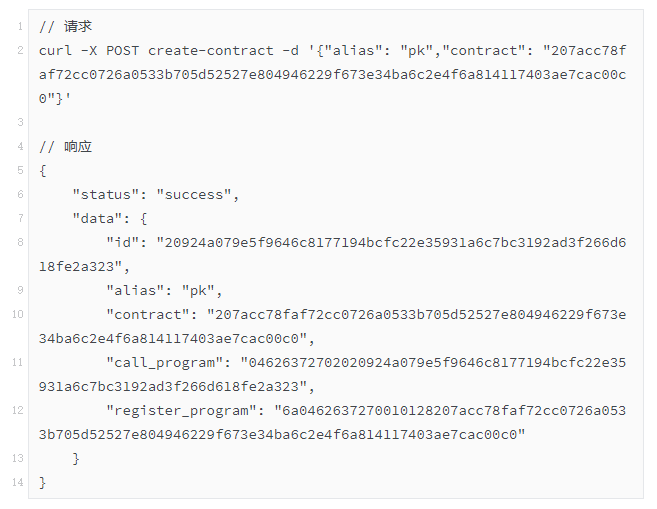Viewport: 657px width, 509px height.
Task: Click line number 14 in gutter
Action: (18, 482)
